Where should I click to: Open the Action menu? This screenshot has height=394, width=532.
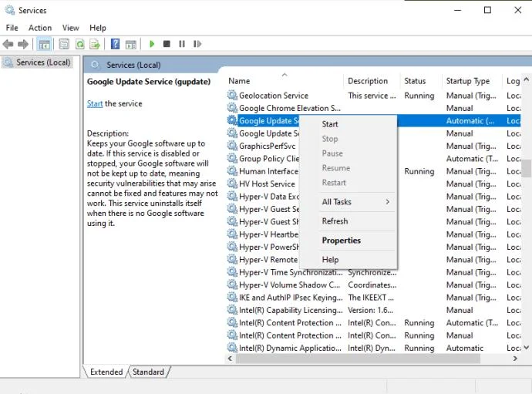40,28
